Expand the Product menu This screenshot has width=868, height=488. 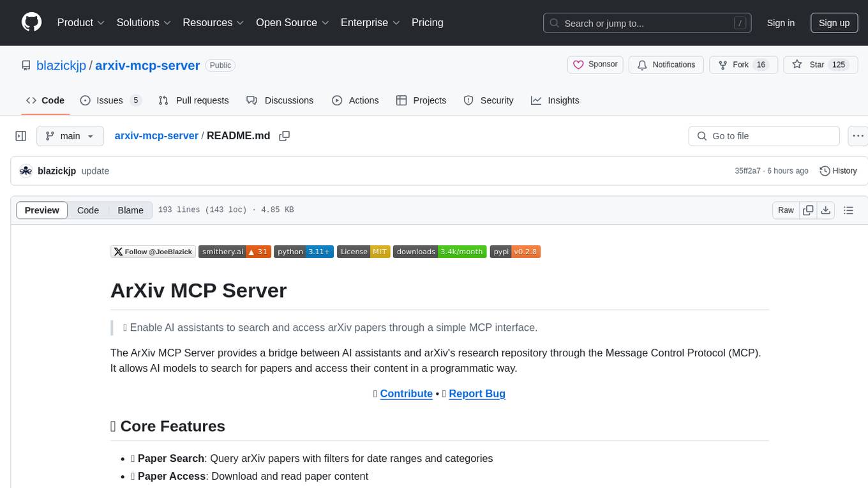point(81,22)
